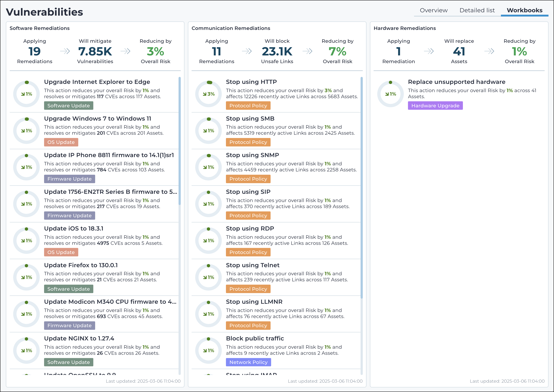This screenshot has height=392, width=554.
Task: Click the risk gauge for Update Firefox
Action: (27, 277)
